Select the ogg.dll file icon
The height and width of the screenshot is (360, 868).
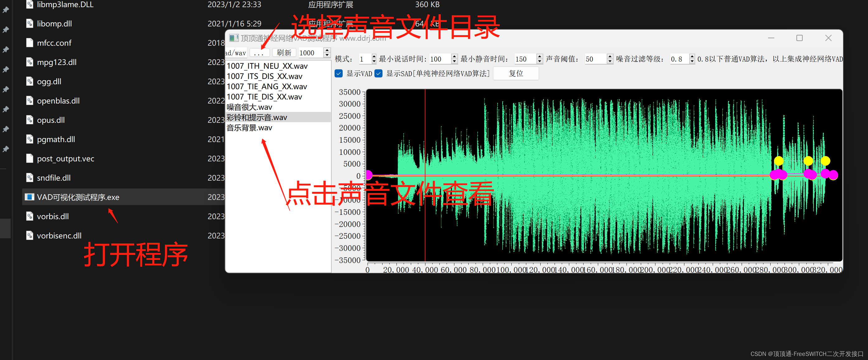30,81
